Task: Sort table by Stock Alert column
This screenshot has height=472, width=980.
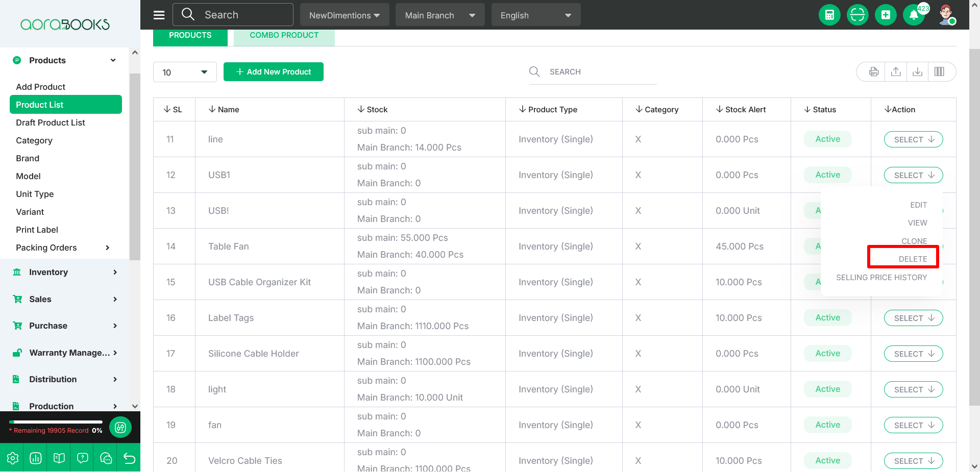Action: pos(741,109)
